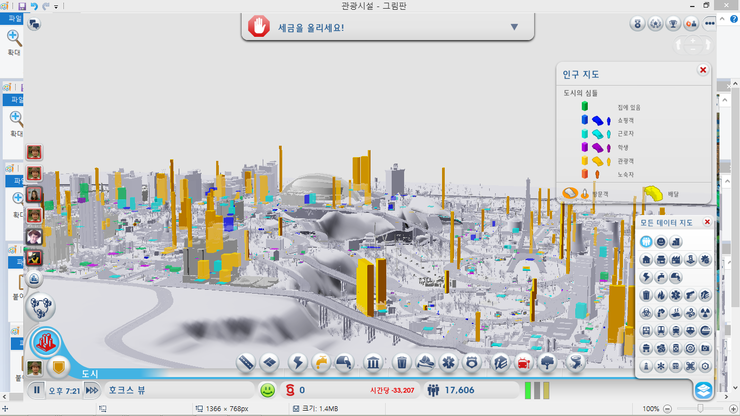Close the 모든 데이터 지도 panel
The image size is (740, 416).
click(x=707, y=222)
